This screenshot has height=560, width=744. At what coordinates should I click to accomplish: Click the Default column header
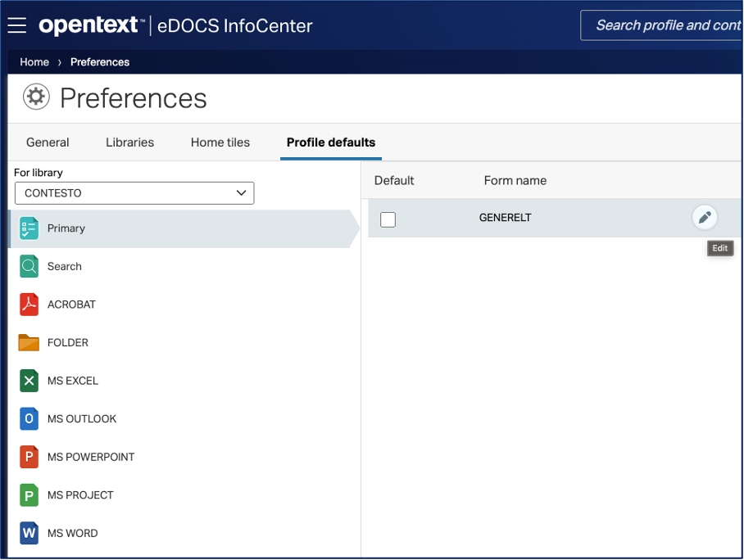tap(394, 181)
